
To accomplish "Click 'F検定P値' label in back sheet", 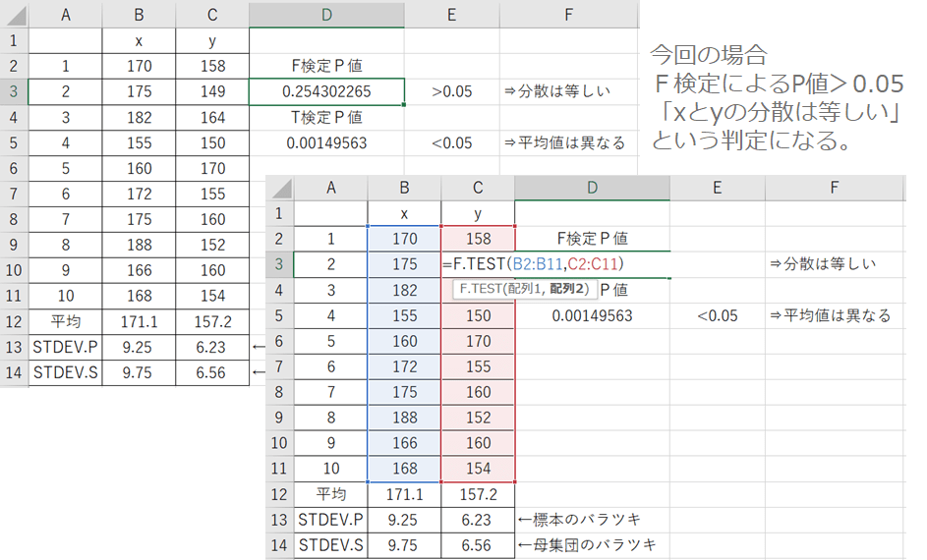I will [326, 66].
